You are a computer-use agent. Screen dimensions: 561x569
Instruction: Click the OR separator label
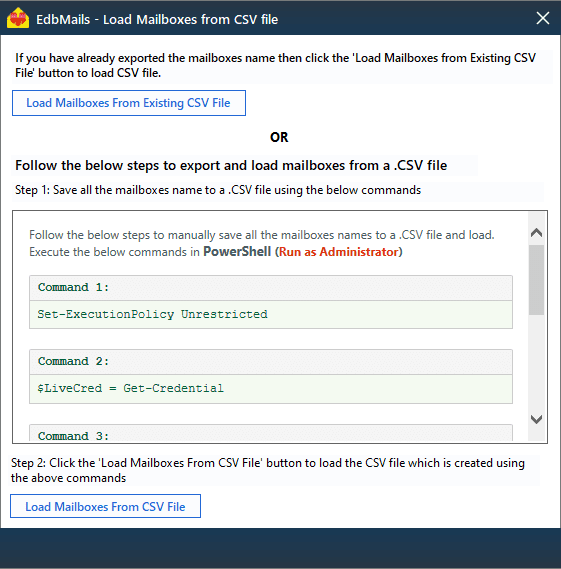coord(279,137)
